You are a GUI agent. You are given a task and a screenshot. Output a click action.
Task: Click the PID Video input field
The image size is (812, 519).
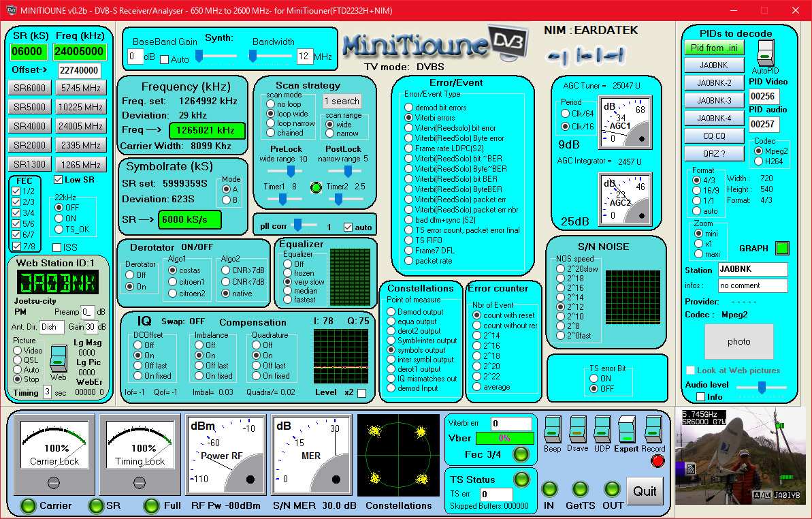click(764, 96)
